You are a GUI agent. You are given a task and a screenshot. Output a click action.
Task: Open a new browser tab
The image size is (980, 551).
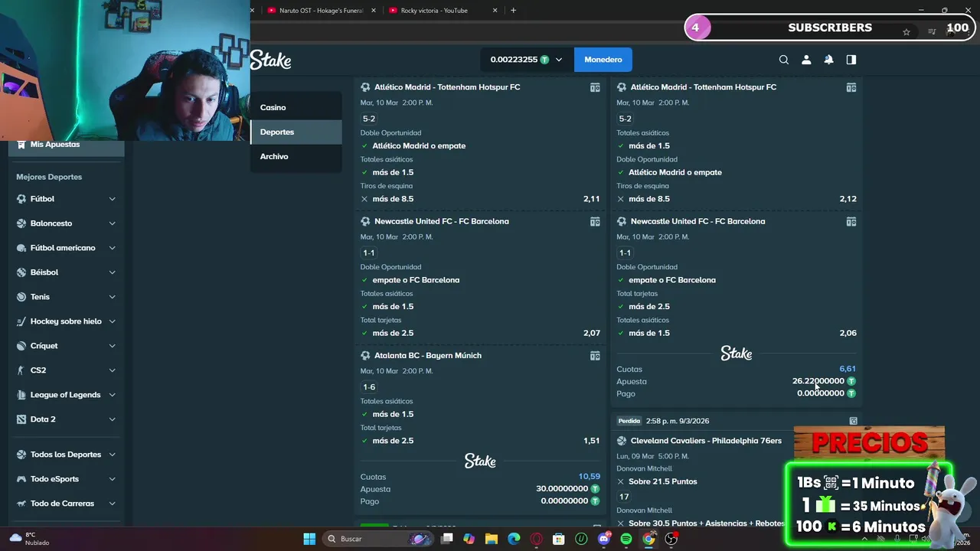tap(513, 11)
